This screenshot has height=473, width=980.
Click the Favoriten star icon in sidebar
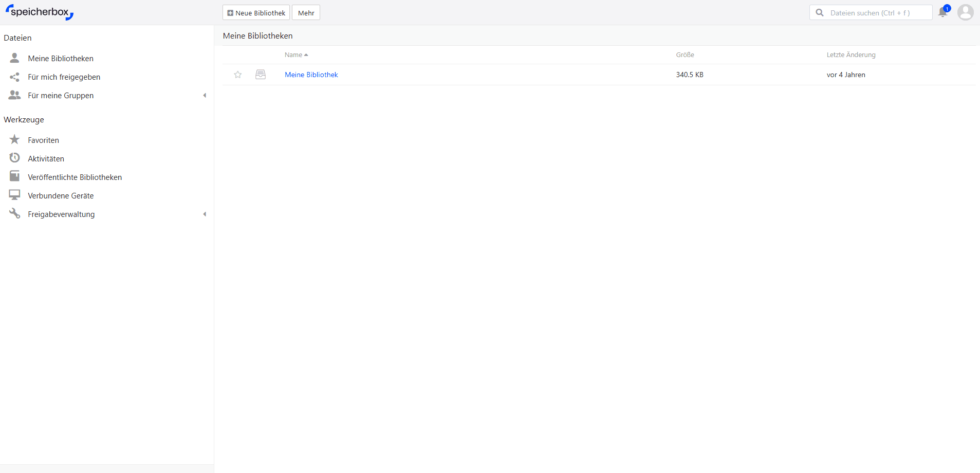[x=14, y=140]
